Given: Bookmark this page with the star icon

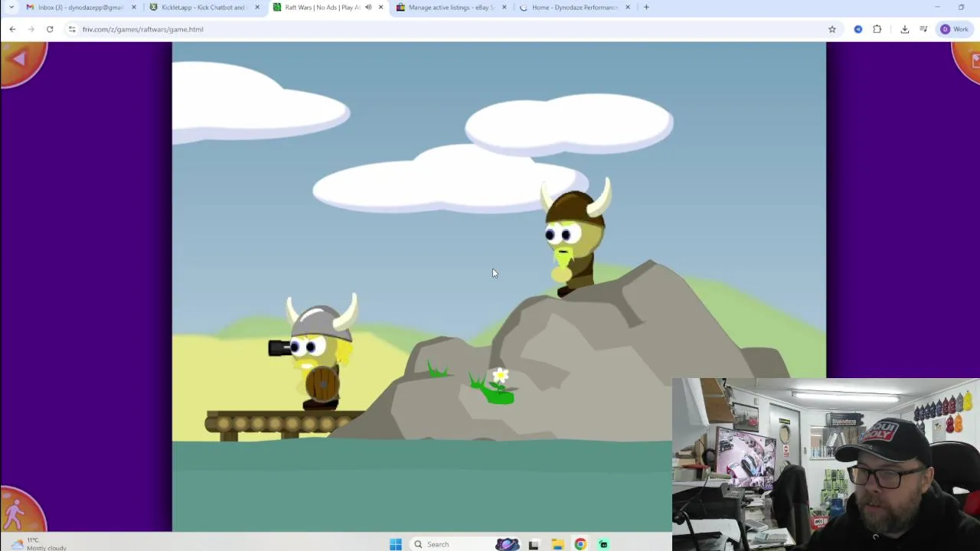Looking at the screenshot, I should pos(832,29).
